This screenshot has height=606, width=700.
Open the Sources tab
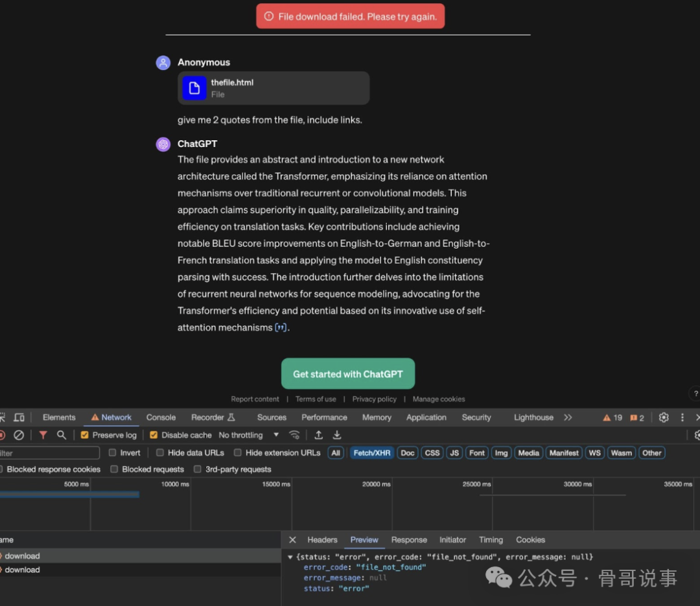pyautogui.click(x=272, y=417)
